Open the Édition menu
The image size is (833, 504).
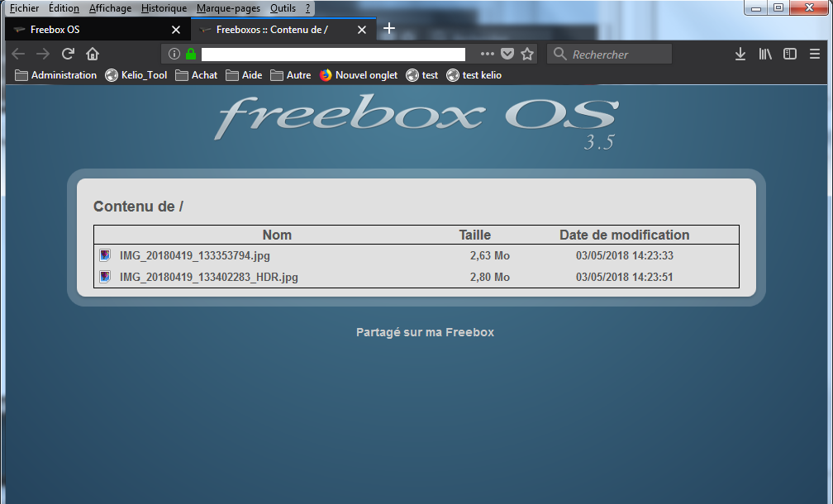(x=64, y=8)
